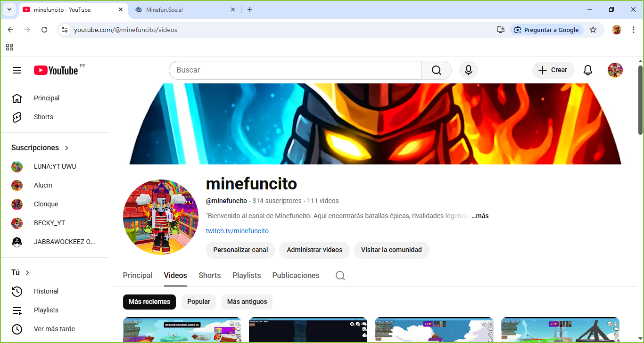
Task: Open the YouTube hamburger guide menu
Action: (x=17, y=70)
